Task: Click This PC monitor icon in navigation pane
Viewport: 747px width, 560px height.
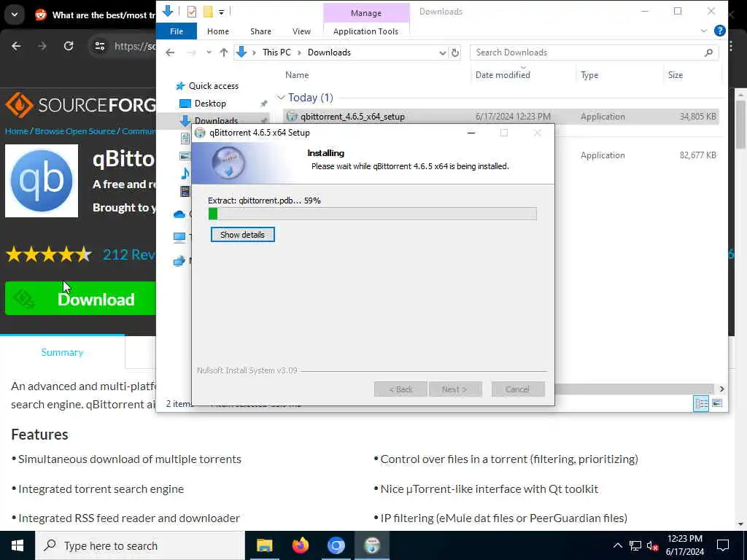Action: (179, 237)
